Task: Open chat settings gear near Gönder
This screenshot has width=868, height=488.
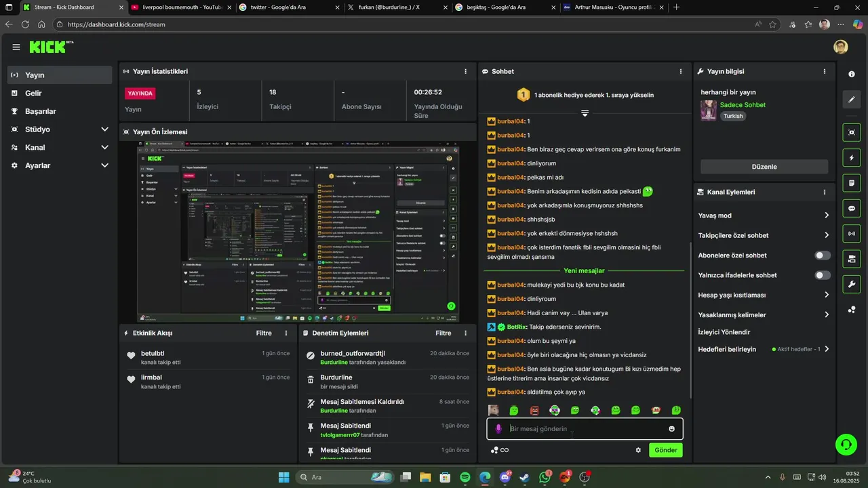Action: point(638,450)
